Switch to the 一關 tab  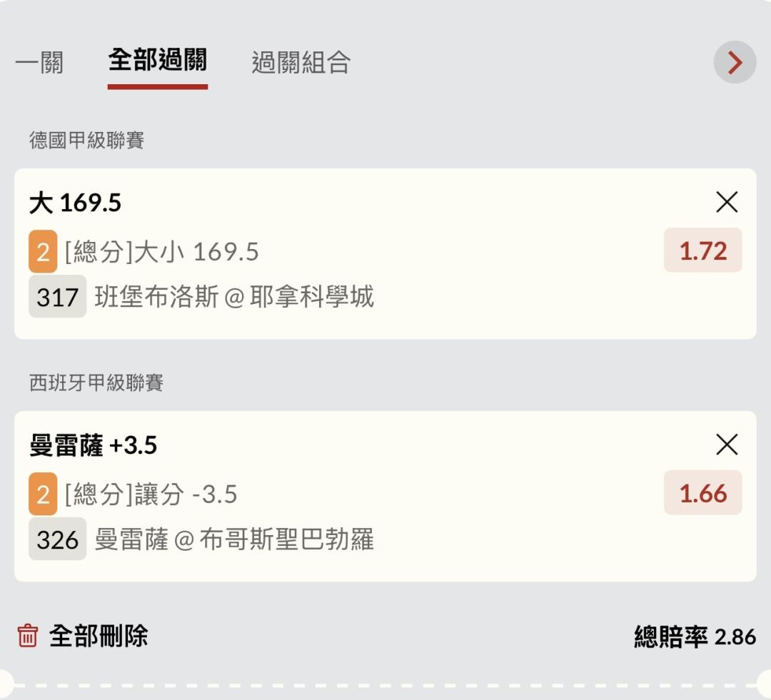click(39, 63)
